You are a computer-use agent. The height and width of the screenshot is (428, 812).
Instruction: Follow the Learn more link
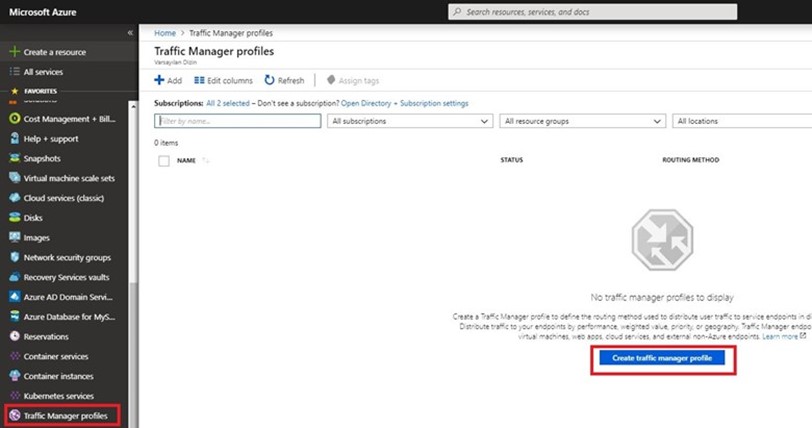780,336
